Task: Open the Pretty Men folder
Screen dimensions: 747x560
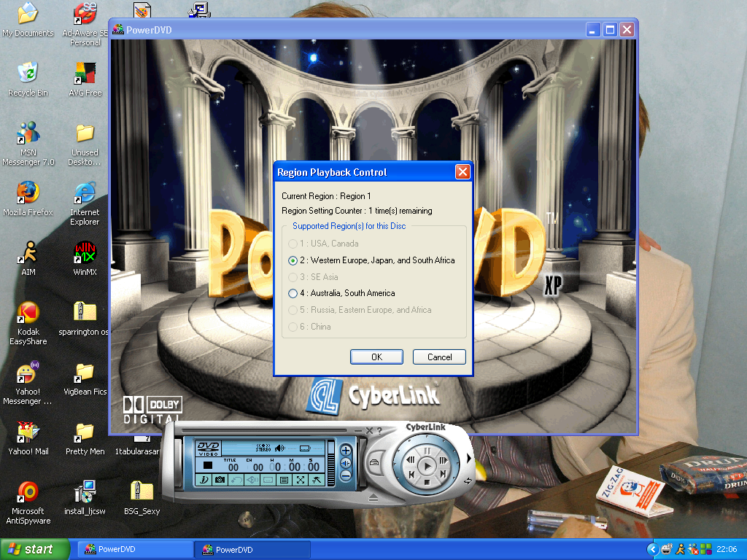Action: point(85,438)
